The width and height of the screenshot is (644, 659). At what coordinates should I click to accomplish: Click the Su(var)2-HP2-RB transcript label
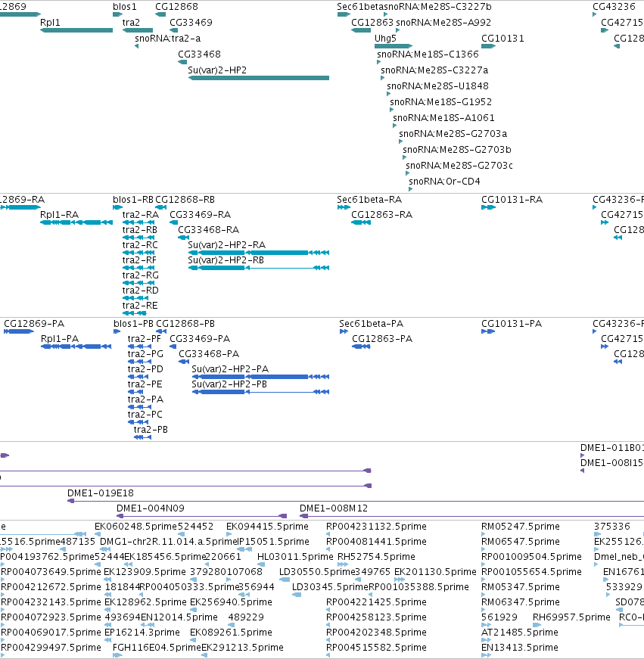226,260
